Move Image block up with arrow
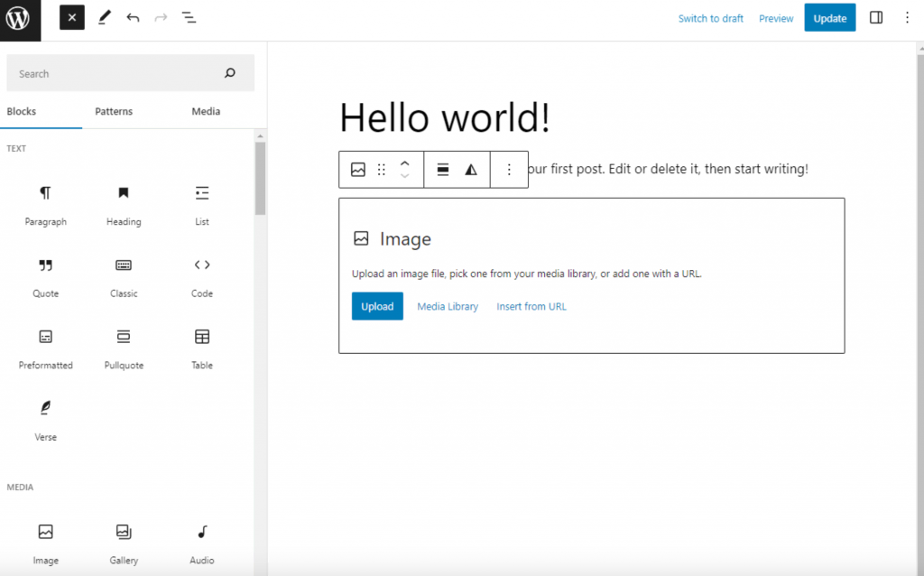The image size is (924, 576). 404,163
